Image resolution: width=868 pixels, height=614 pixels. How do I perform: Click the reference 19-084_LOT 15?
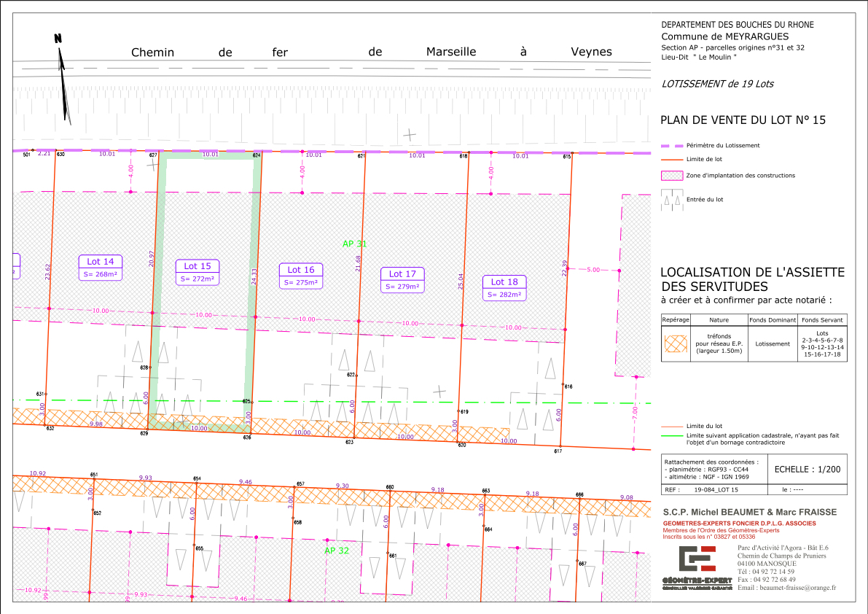pos(716,490)
